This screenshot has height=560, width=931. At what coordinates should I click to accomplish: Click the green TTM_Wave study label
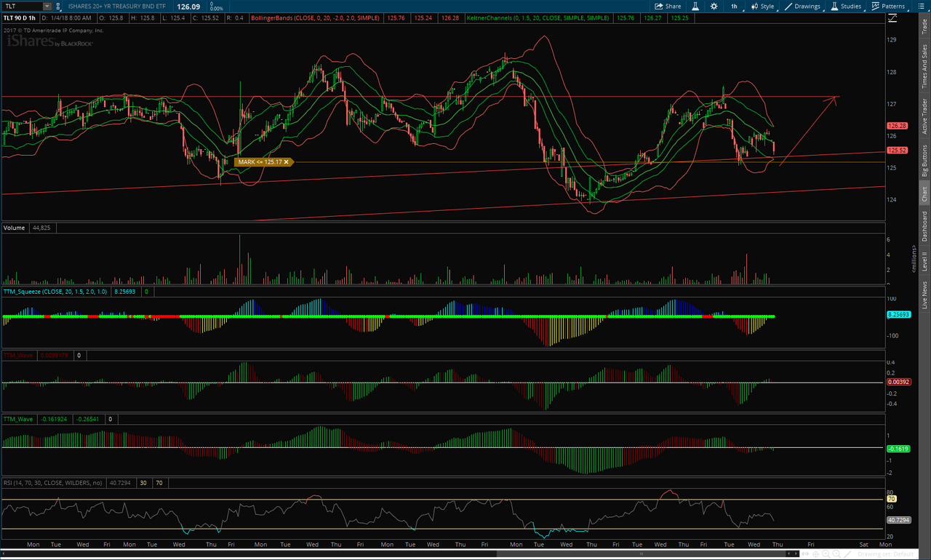(18, 419)
